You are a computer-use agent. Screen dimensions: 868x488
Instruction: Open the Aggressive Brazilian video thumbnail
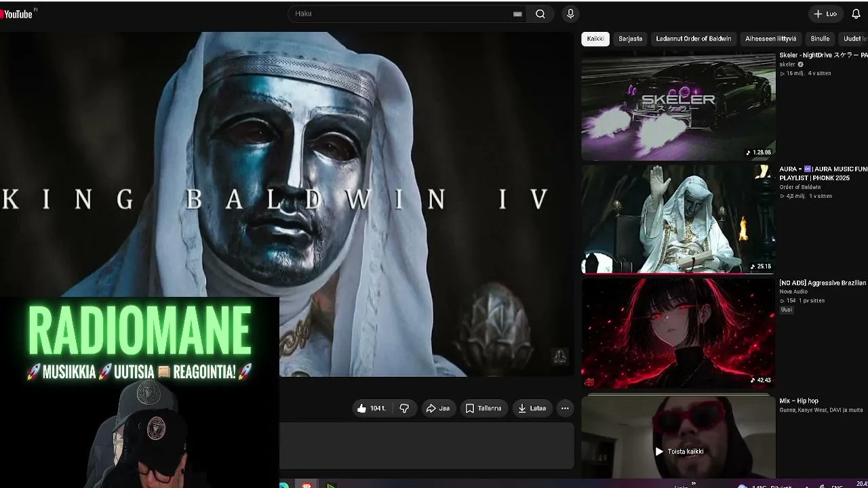pyautogui.click(x=678, y=333)
